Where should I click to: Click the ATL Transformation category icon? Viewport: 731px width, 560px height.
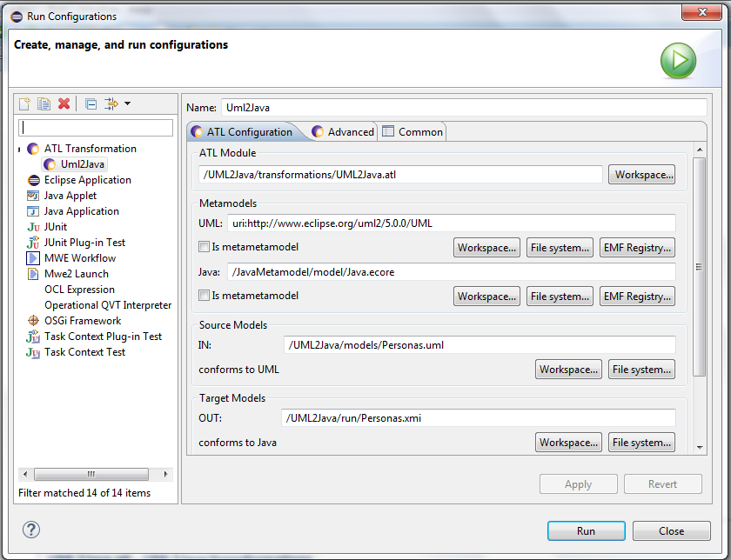33,149
